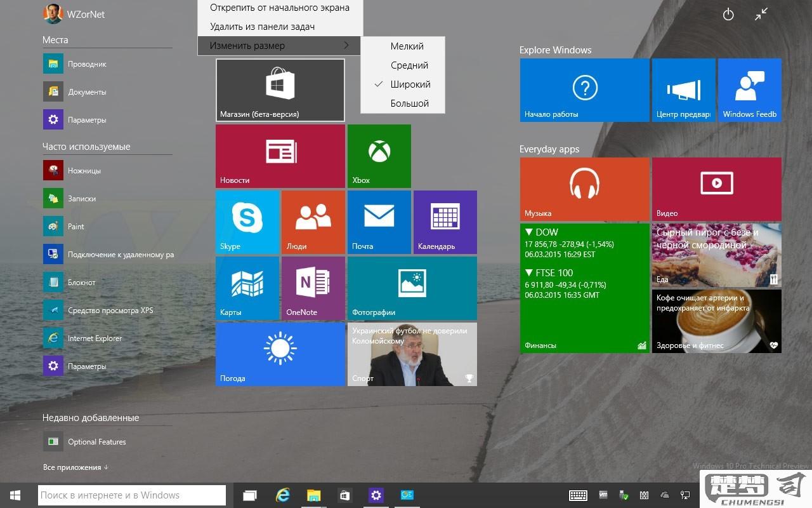Open Ножницы snipping tool from list
The height and width of the screenshot is (508, 812).
click(x=72, y=170)
